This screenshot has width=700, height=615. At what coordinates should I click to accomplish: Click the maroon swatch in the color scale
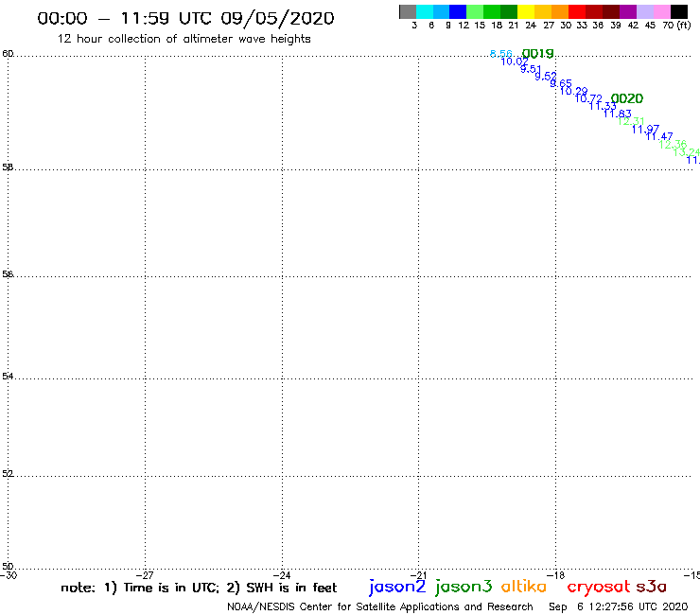click(611, 11)
